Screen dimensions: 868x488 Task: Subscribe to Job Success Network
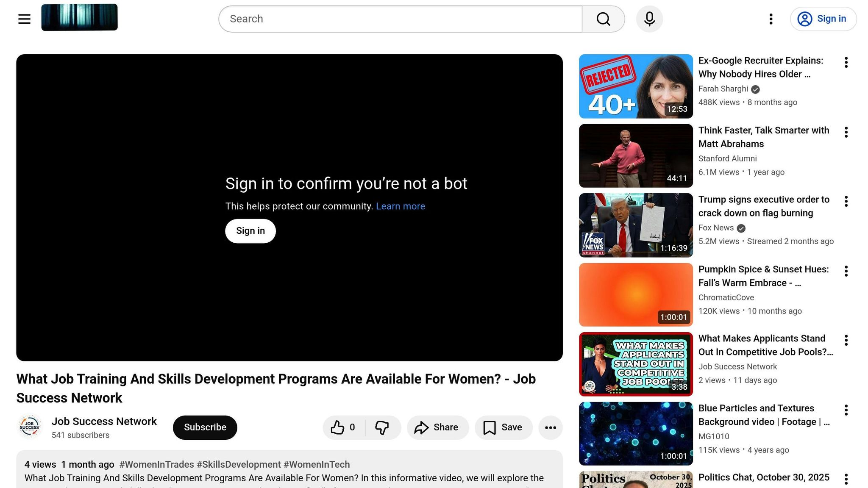[x=205, y=427]
